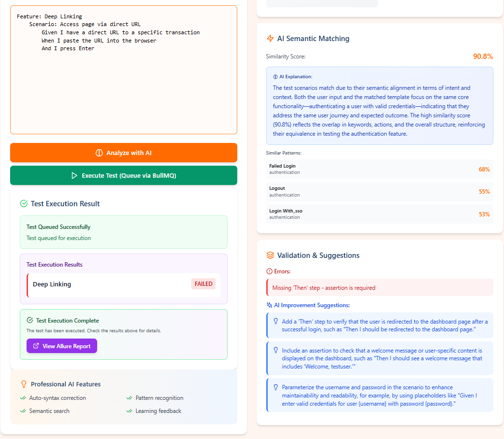The image size is (504, 439).
Task: Select the Login With_sso pattern row
Action: pos(379,214)
